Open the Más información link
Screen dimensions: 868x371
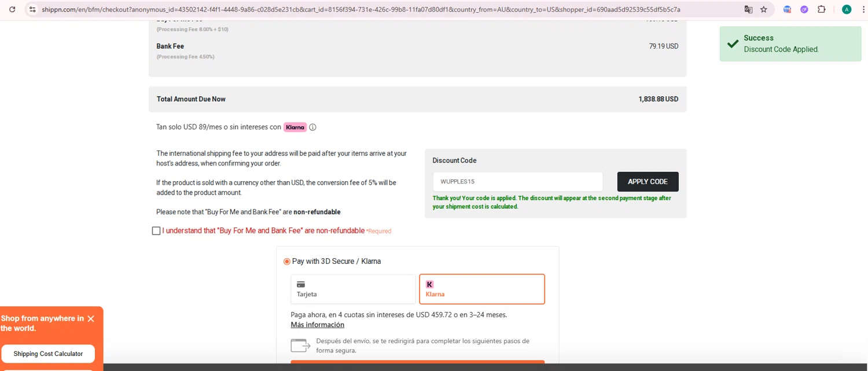(x=317, y=325)
